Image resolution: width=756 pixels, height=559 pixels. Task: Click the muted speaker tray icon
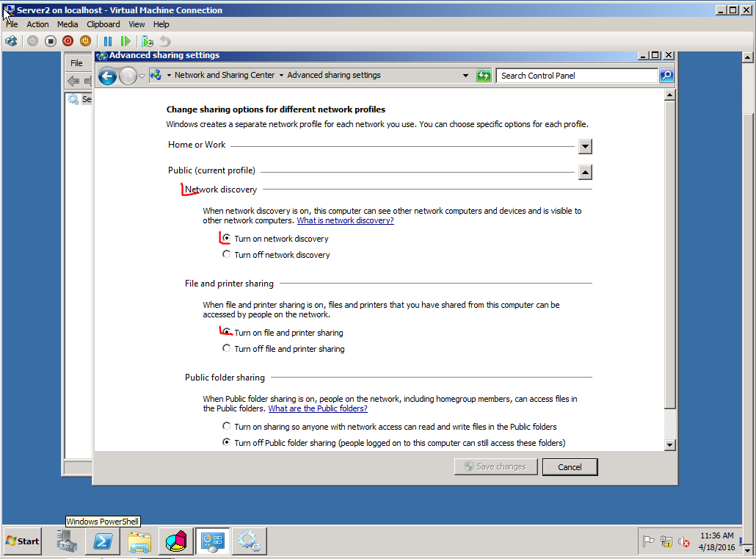coord(684,541)
